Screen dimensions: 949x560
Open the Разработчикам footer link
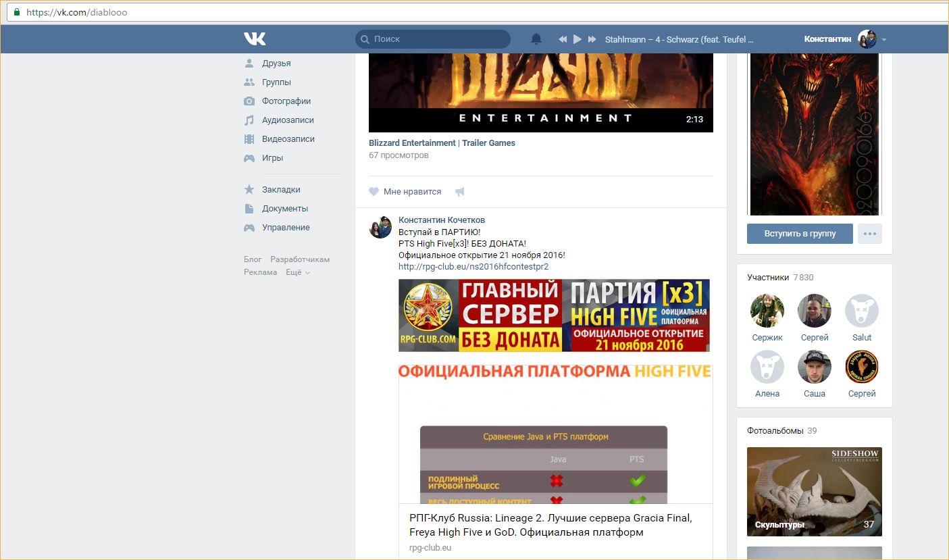pyautogui.click(x=300, y=259)
